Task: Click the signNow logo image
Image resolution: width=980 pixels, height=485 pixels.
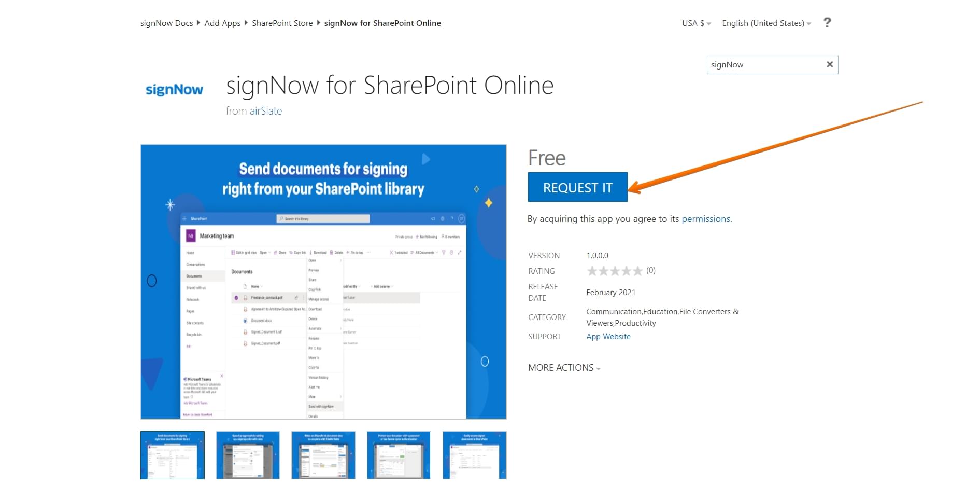Action: (174, 90)
